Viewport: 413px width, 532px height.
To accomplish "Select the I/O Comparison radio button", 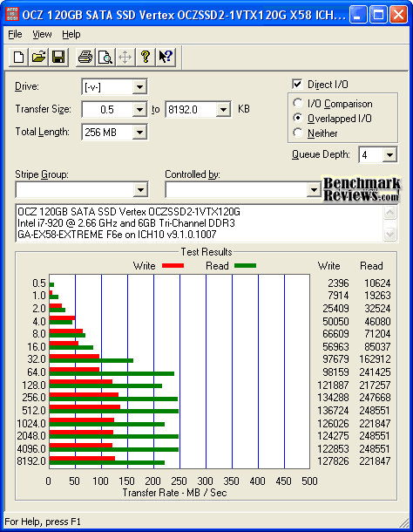I will 298,103.
